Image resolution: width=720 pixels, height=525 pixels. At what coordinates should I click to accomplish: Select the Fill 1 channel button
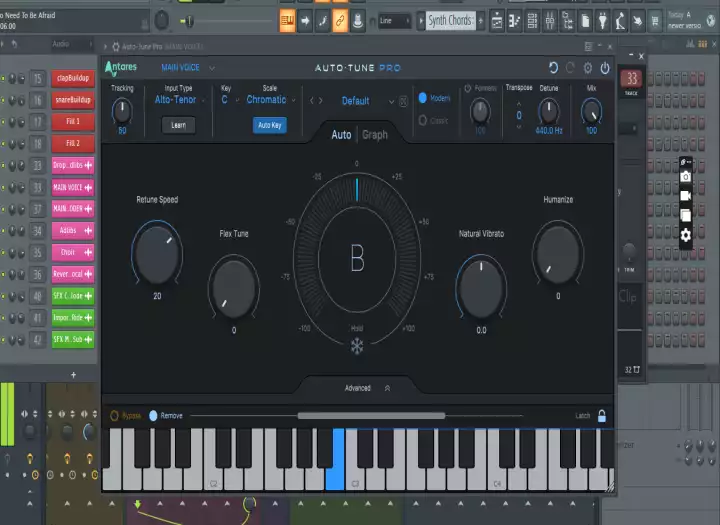click(73, 122)
